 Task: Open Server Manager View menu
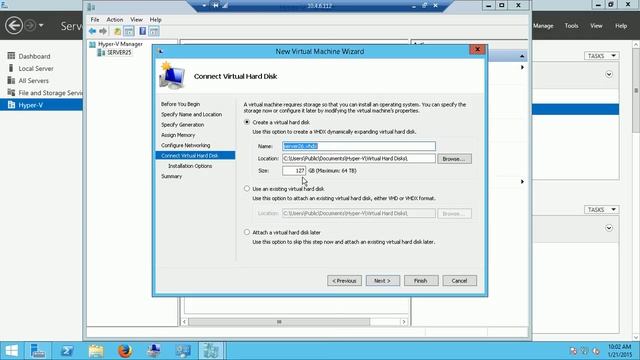(596, 26)
